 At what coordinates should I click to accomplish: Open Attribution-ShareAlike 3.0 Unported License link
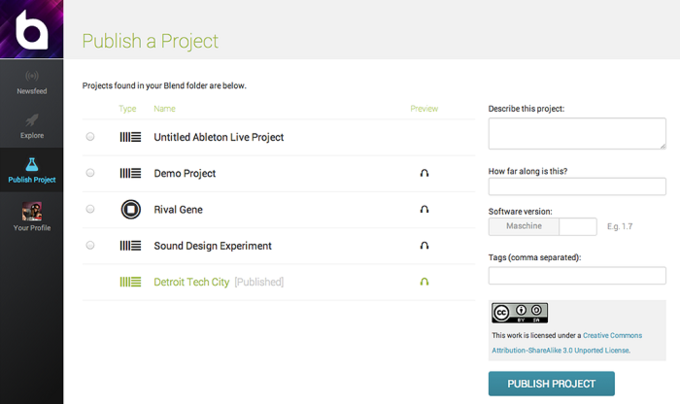(x=561, y=350)
